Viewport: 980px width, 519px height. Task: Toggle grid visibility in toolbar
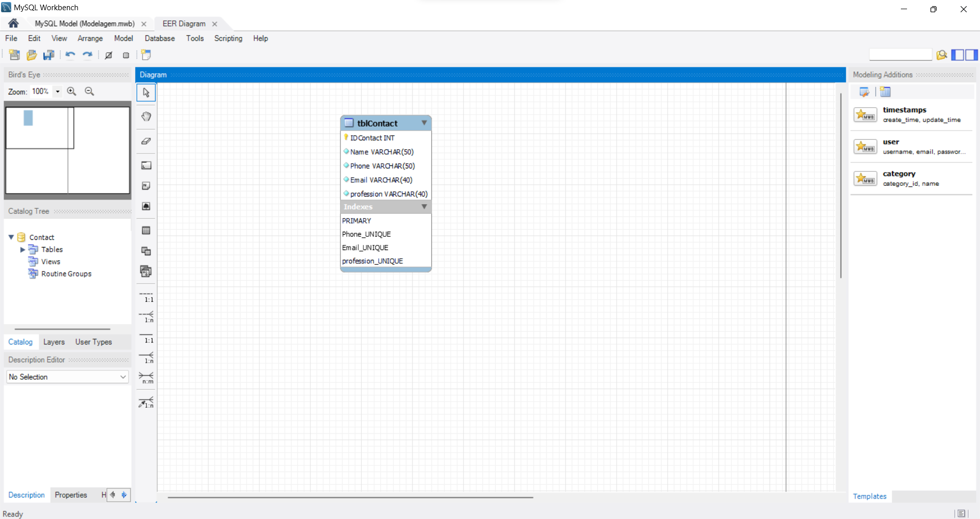pyautogui.click(x=109, y=55)
